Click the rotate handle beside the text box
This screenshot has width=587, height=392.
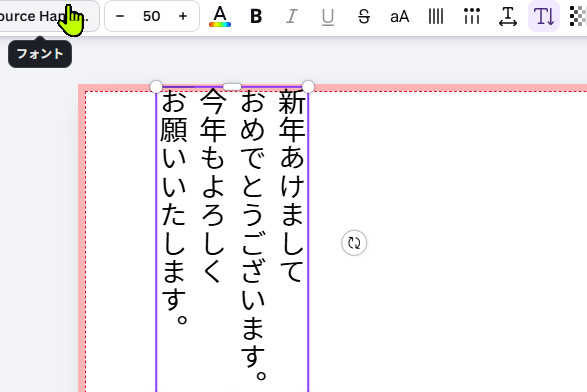click(354, 243)
